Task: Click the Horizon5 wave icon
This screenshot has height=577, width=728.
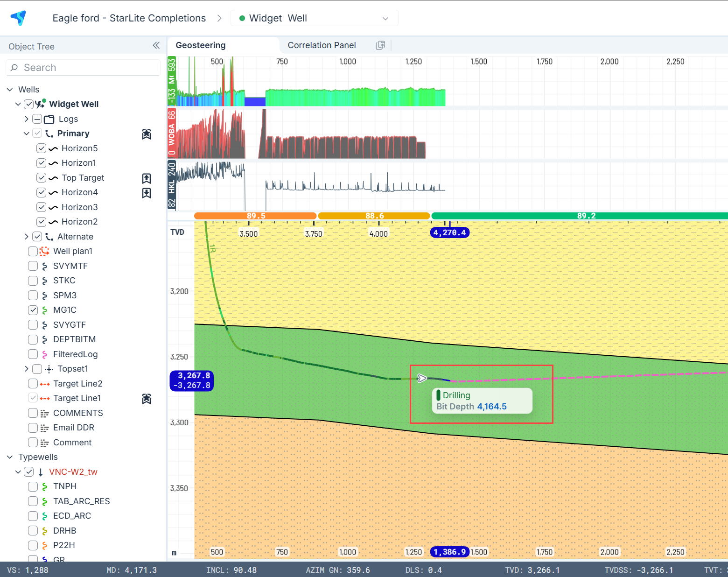Action: [53, 148]
